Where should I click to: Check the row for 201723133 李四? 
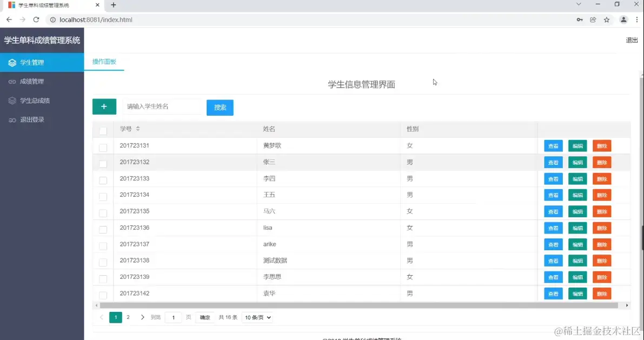[103, 180]
